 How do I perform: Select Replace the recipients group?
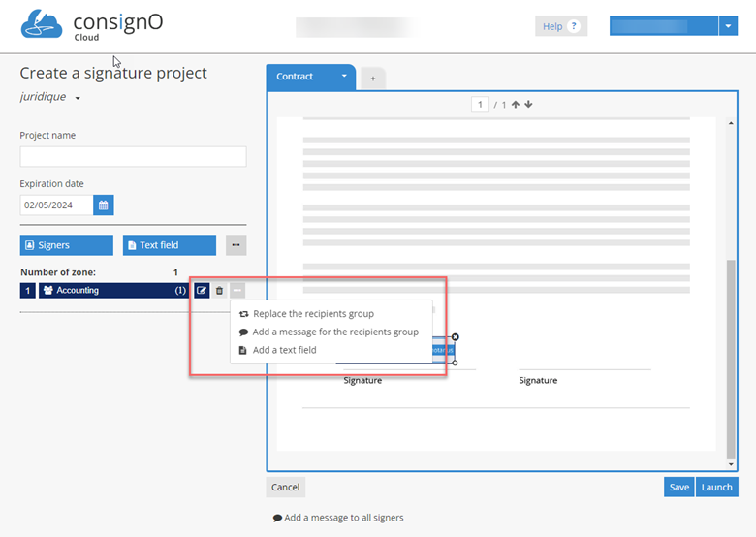coord(313,314)
